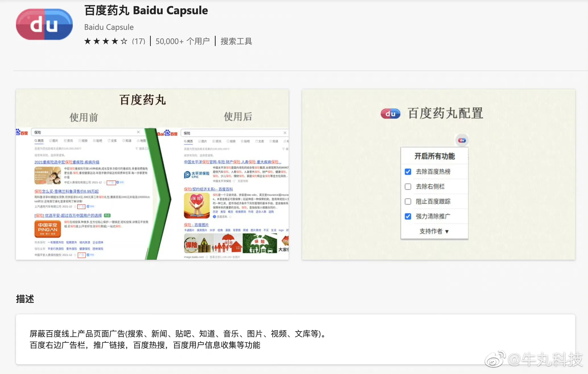Enable the 去除右侧栏 checkbox
This screenshot has width=588, height=374.
pyautogui.click(x=408, y=186)
